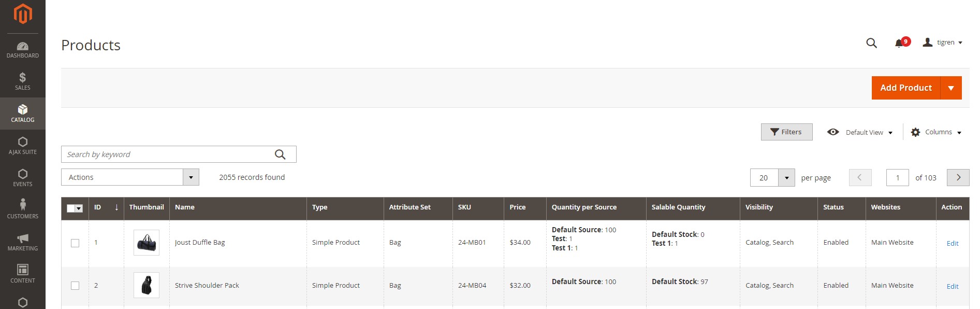Viewport: 980px width, 309px height.
Task: Click the notifications bell icon
Action: tap(899, 43)
